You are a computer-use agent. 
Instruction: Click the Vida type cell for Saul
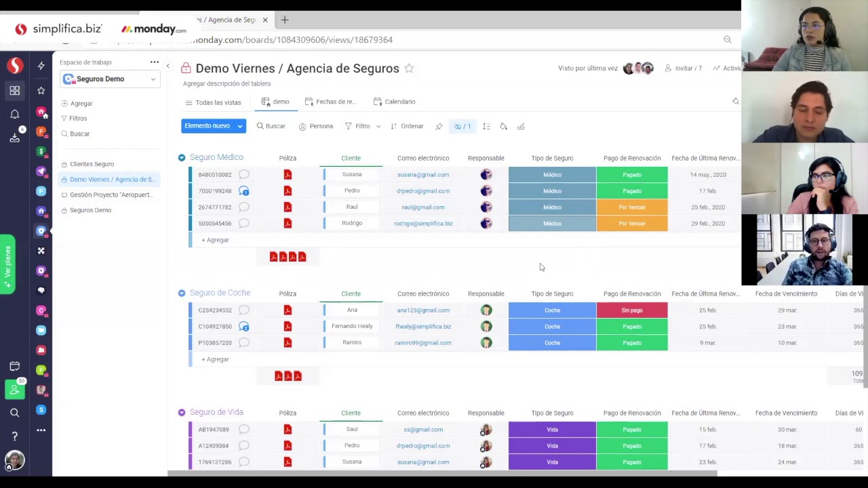(x=552, y=430)
